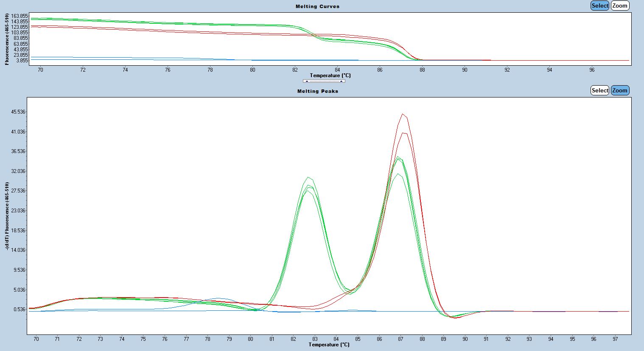Click the 97 tick label on Melting Peaks temperature axis

616,339
